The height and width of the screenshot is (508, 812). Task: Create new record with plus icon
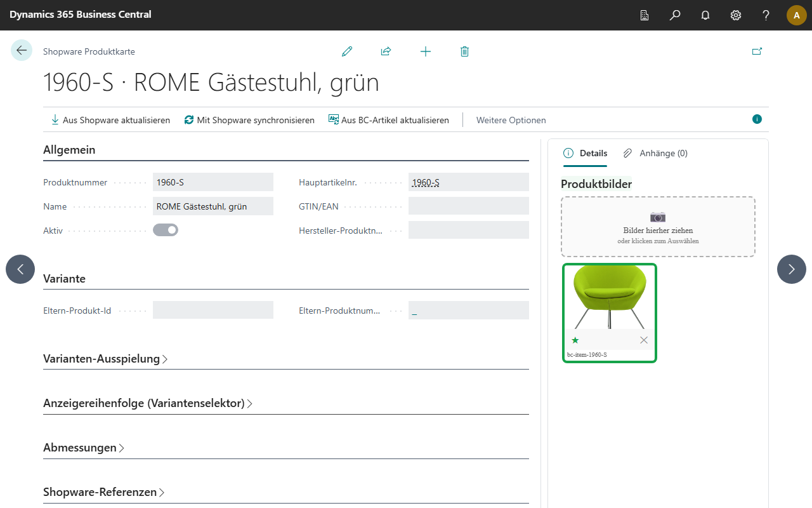click(426, 51)
